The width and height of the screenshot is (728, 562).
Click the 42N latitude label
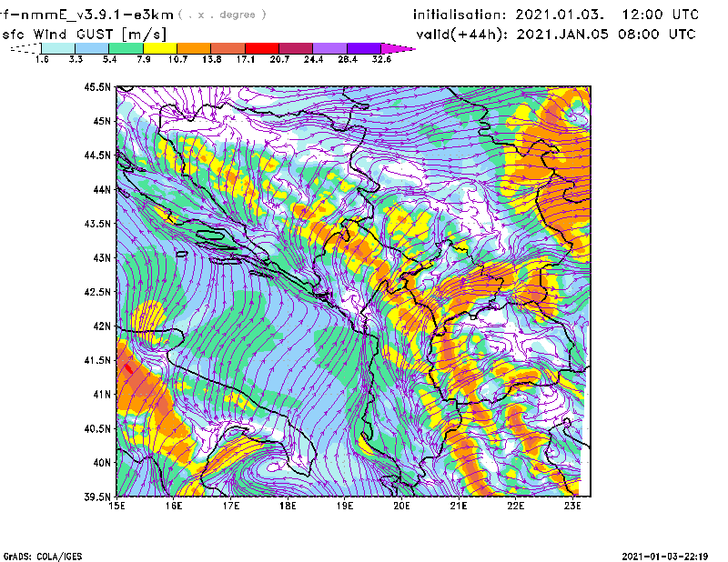102,326
